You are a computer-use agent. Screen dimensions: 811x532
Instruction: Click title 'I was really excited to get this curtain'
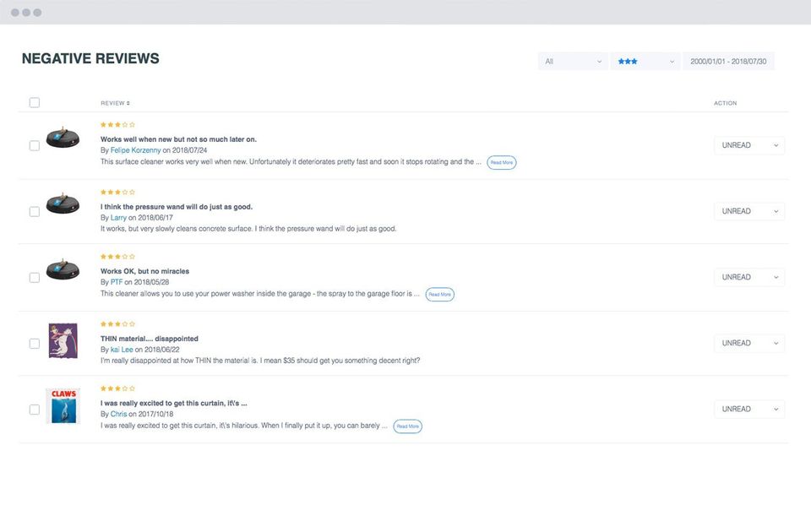coord(174,403)
